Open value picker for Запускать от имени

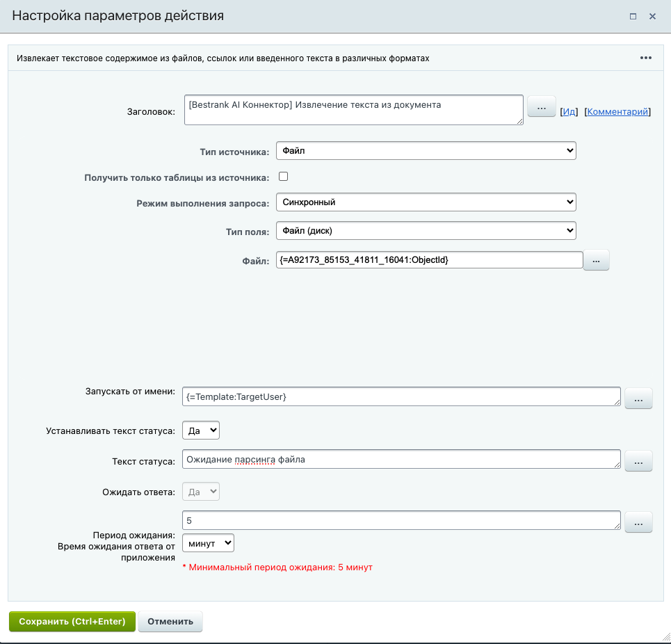(x=638, y=398)
